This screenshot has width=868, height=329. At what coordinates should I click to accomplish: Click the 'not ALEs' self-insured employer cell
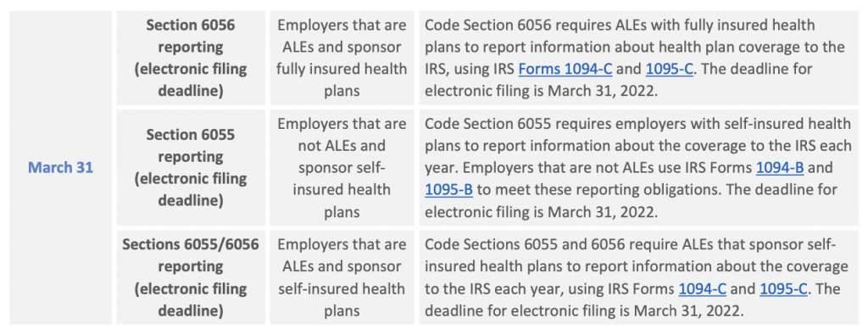pos(342,168)
